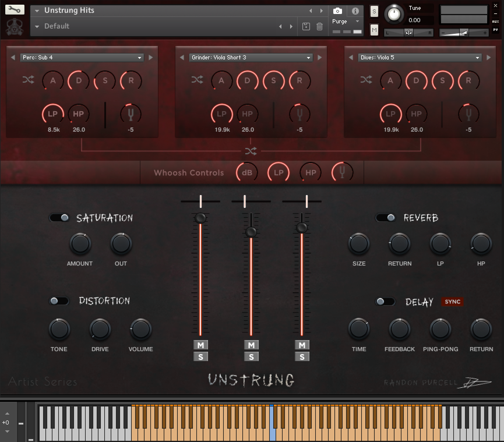Open the wrench instrument edit tool
Image resolution: width=504 pixels, height=442 pixels.
[x=15, y=10]
